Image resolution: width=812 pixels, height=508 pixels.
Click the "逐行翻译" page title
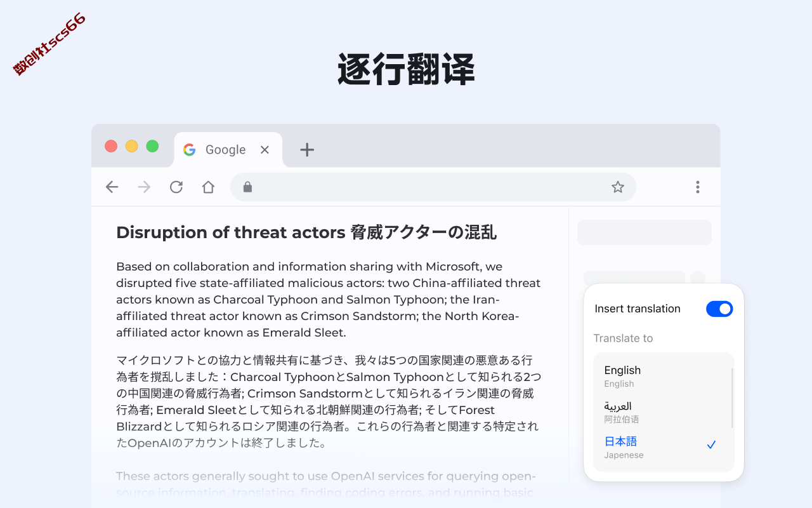click(406, 69)
